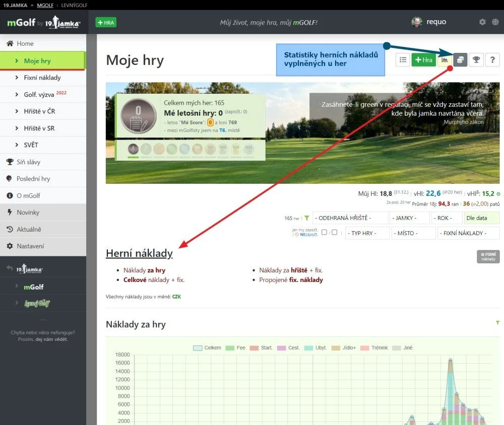The width and height of the screenshot is (504, 425).
Task: Open the trophy button beside the help button
Action: 476,60
